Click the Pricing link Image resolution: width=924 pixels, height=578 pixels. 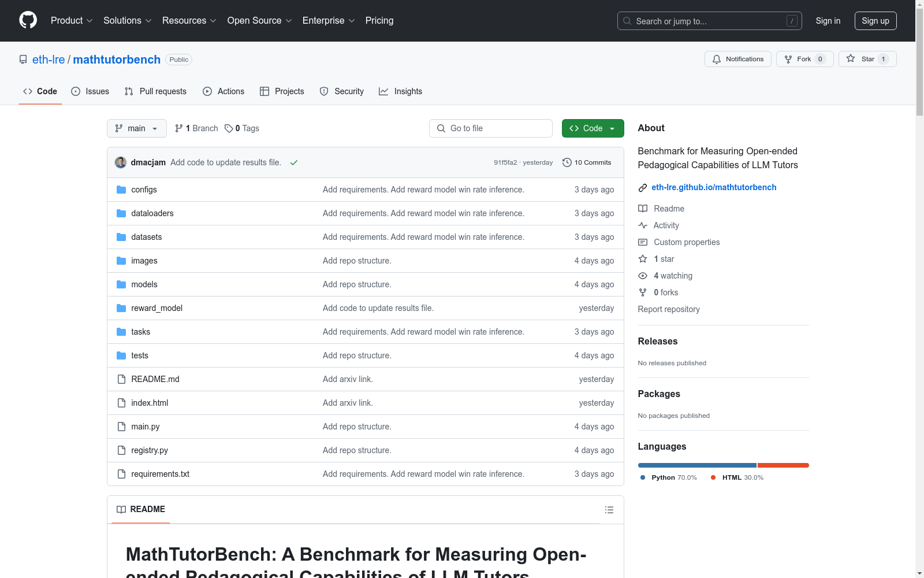click(379, 20)
